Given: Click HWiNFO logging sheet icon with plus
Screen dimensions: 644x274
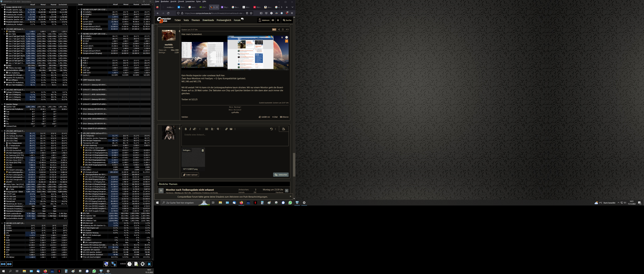Looking at the screenshot, I should tap(136, 264).
